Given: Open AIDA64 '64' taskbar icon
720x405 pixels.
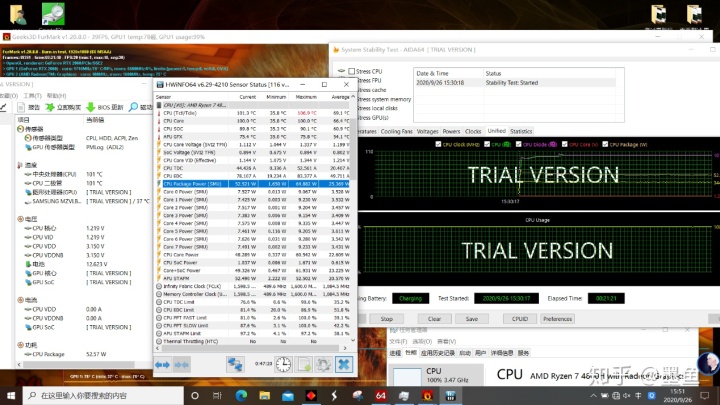Looking at the screenshot, I should point(381,395).
